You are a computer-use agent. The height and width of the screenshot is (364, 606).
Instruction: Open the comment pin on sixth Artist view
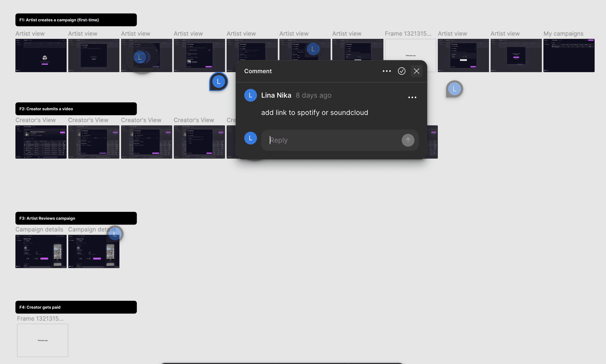pyautogui.click(x=313, y=49)
